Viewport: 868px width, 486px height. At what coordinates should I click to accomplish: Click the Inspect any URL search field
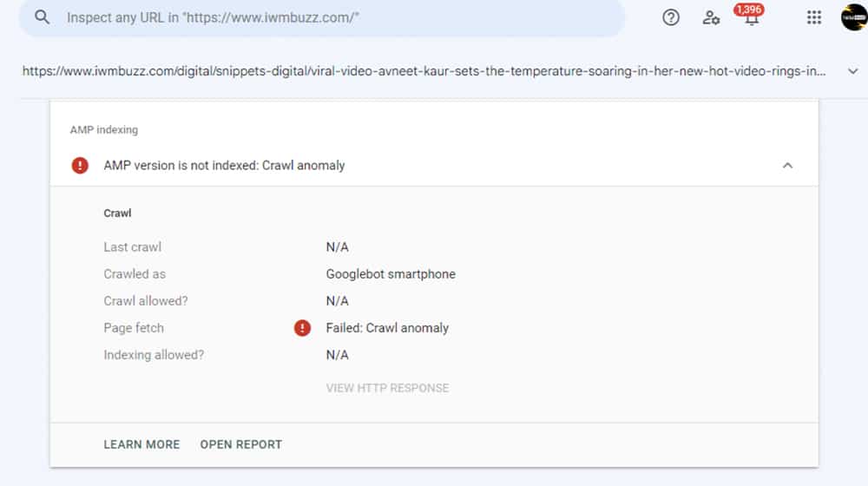coord(330,17)
